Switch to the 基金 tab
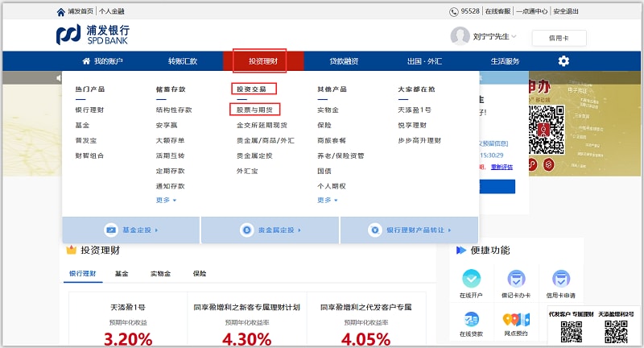The width and height of the screenshot is (644, 348). (x=122, y=273)
